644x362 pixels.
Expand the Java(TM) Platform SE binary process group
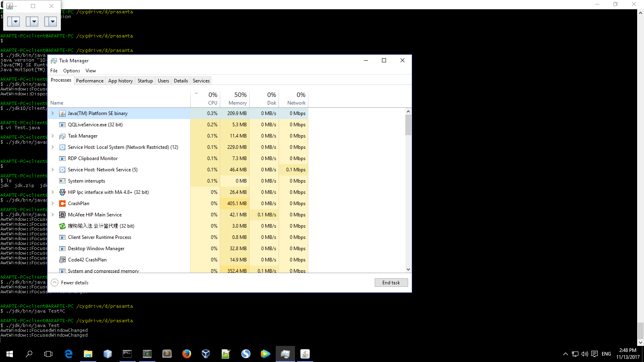53,113
